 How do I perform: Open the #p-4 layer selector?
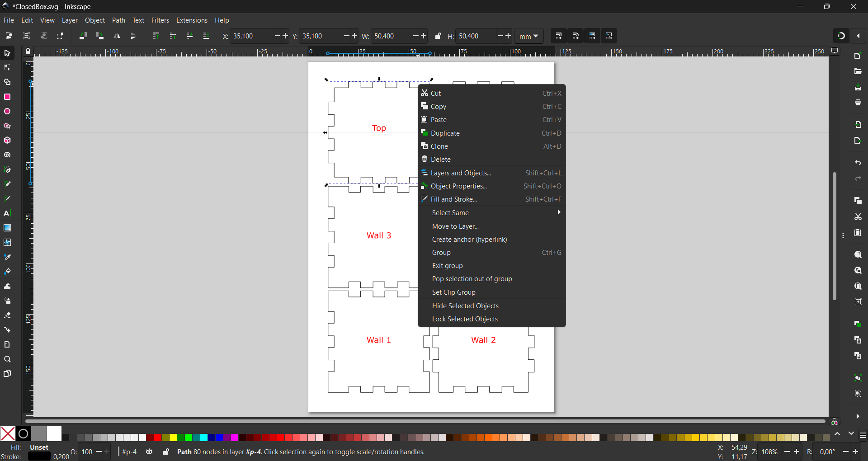(x=129, y=452)
